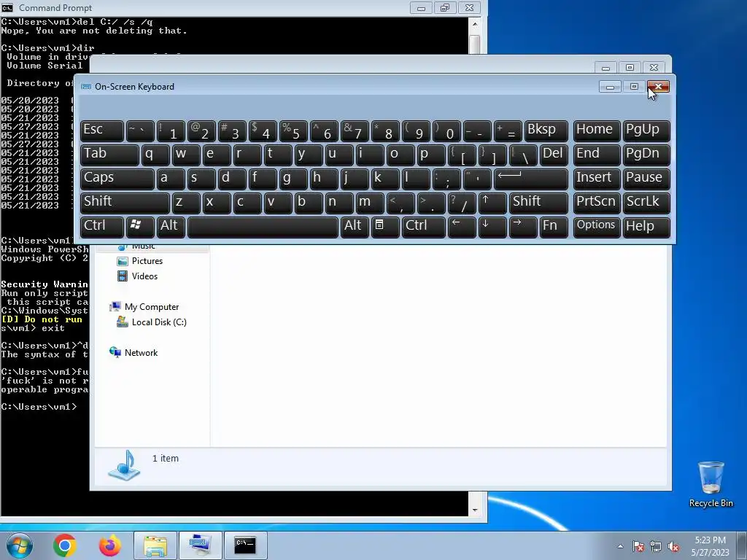This screenshot has height=560, width=747.
Task: Click the number 5 key
Action: 293,131
